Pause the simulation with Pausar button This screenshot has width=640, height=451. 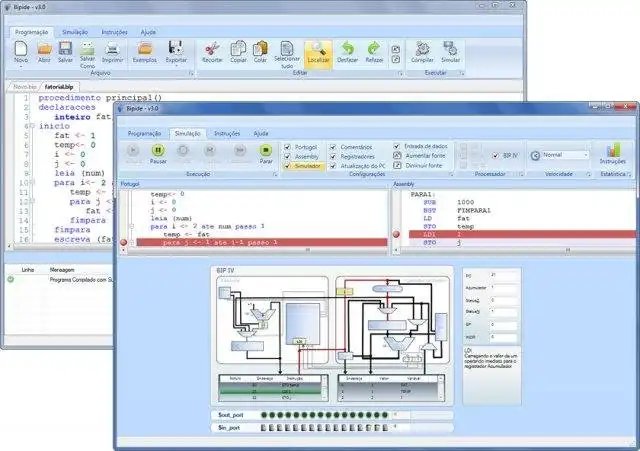pyautogui.click(x=158, y=154)
